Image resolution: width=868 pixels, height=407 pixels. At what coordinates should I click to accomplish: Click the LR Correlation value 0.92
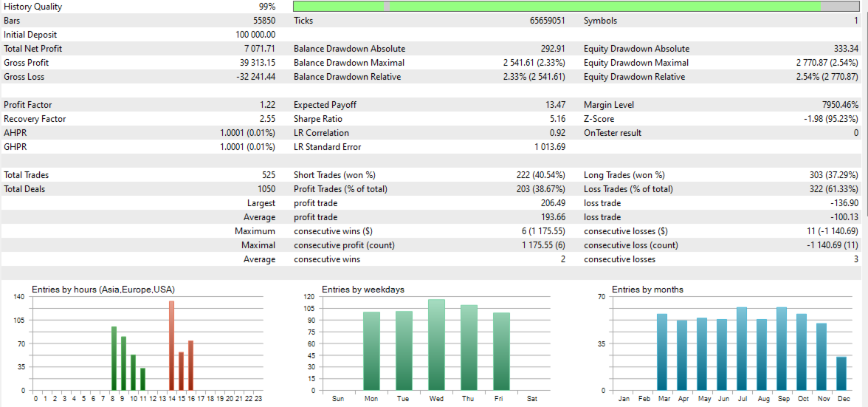pyautogui.click(x=557, y=133)
